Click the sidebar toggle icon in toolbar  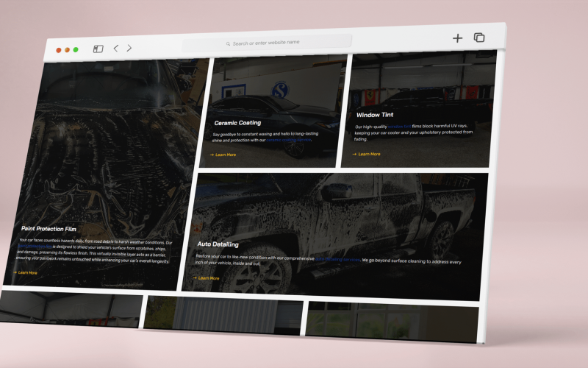point(98,49)
